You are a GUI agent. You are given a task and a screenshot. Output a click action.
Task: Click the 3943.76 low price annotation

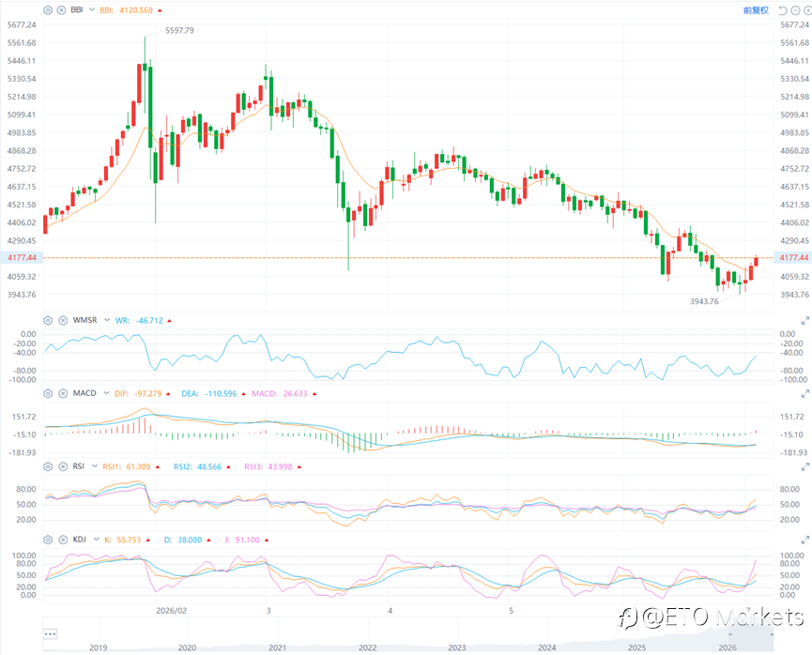pos(704,301)
